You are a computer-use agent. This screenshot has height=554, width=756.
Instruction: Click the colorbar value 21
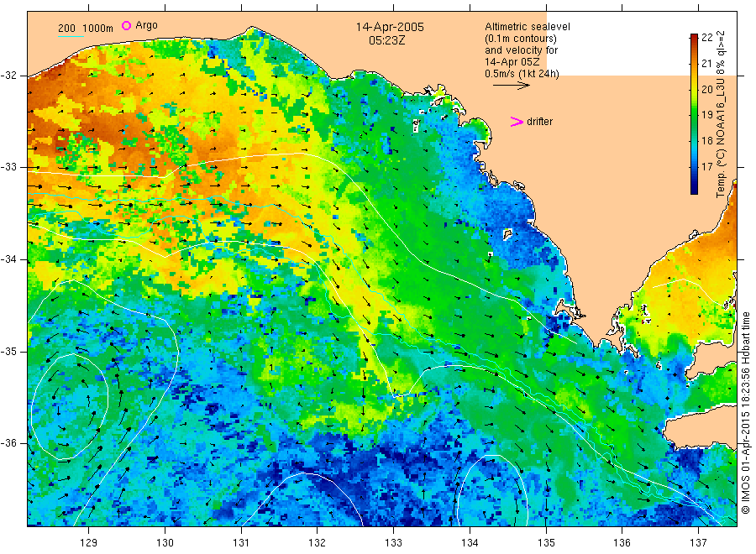706,64
